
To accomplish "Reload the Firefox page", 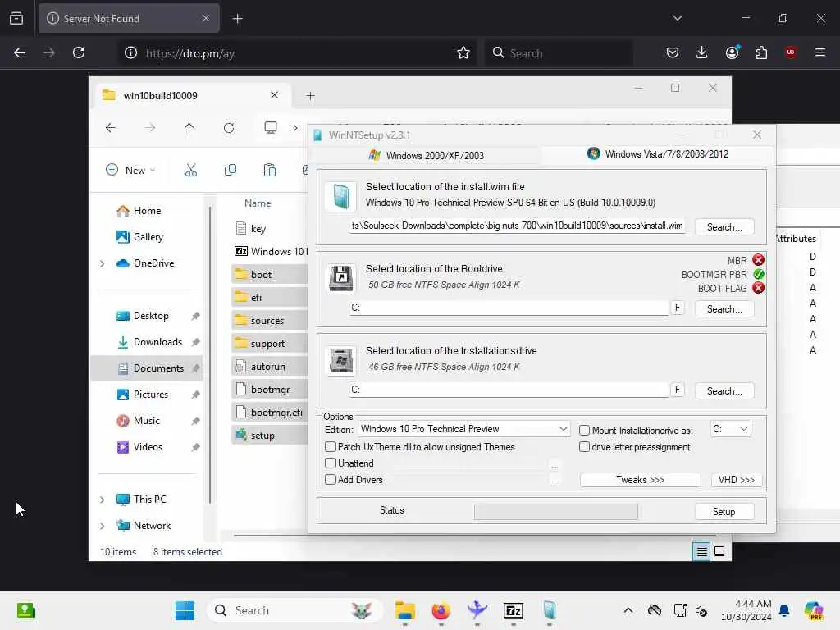I will (x=79, y=52).
